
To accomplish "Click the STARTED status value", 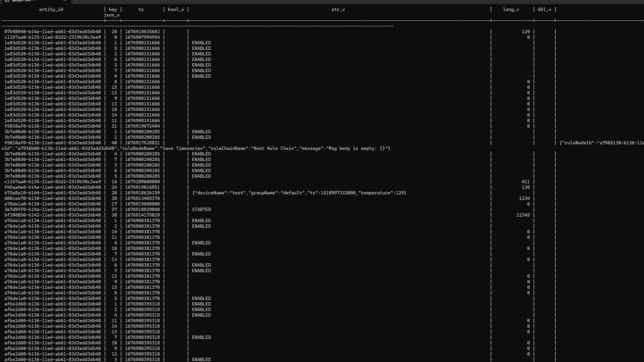I will [x=201, y=209].
